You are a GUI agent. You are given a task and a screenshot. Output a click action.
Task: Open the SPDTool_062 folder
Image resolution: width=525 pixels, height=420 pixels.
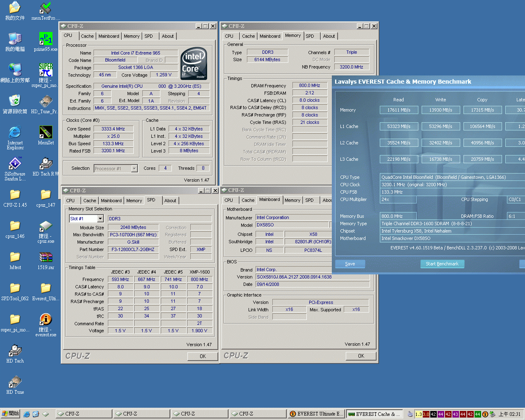pos(15,291)
